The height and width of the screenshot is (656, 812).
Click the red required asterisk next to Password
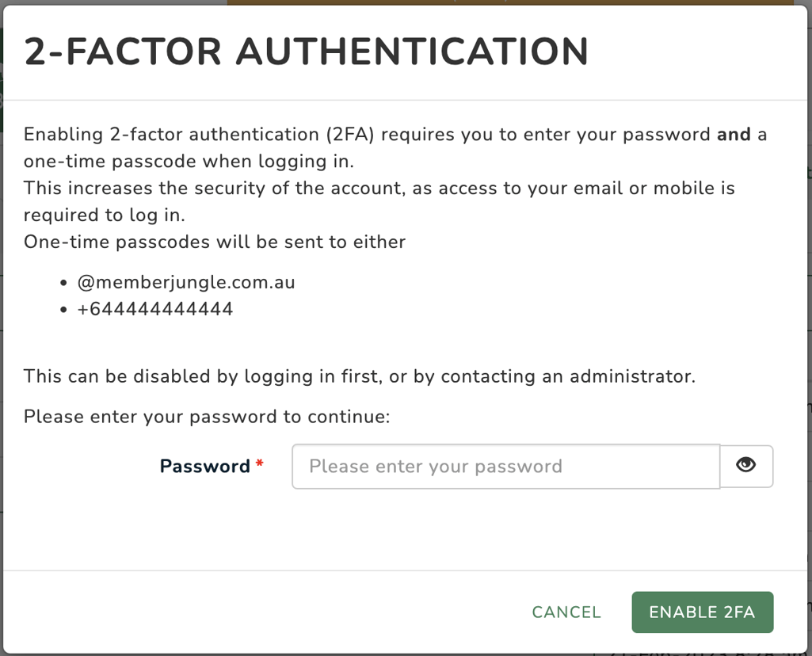(259, 462)
